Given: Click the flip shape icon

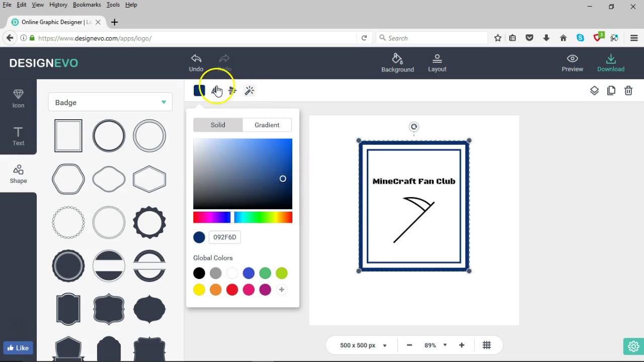Looking at the screenshot, I should 216,90.
